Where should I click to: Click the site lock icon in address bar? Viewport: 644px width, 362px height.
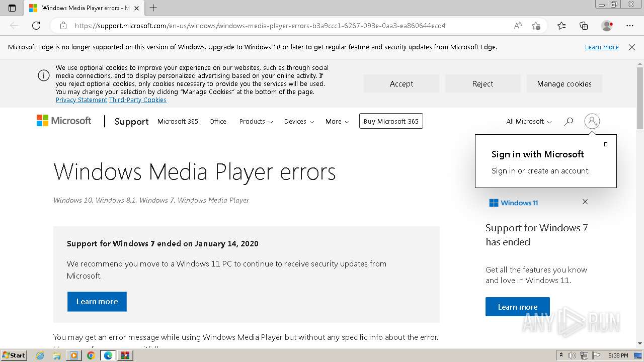click(x=63, y=26)
